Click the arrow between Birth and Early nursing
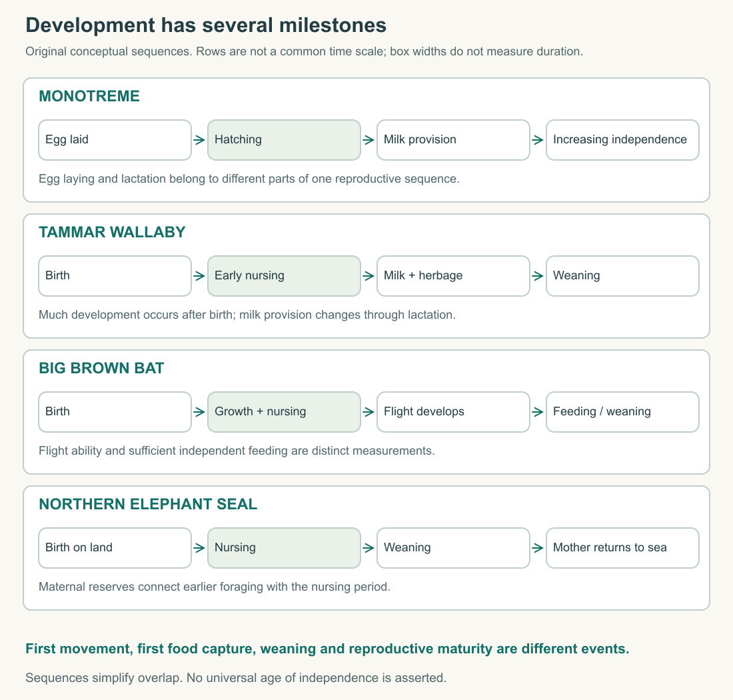 click(x=200, y=276)
